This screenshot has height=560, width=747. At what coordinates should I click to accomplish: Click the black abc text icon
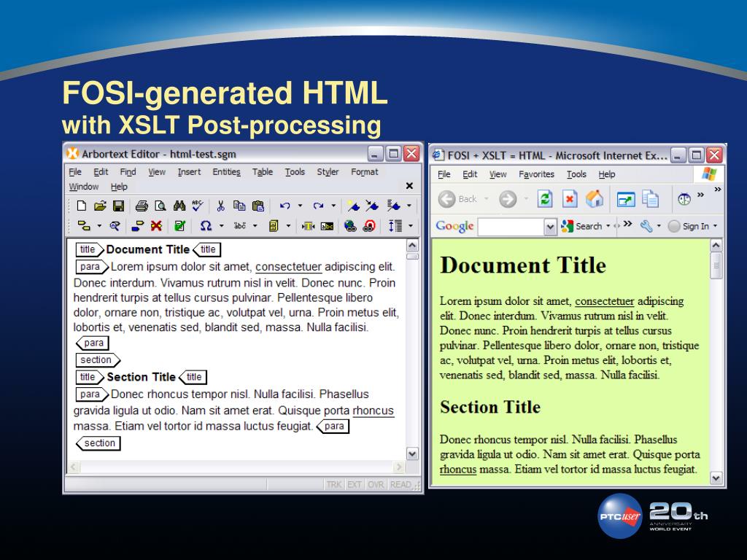click(x=328, y=226)
